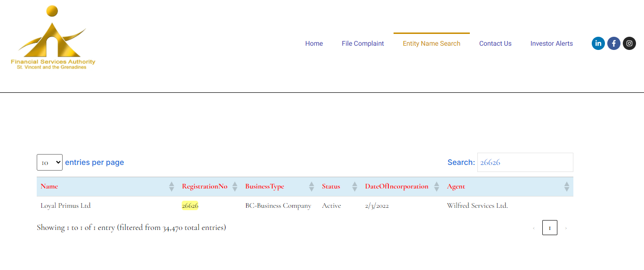Screen dimensions: 644x270
Task: Click the previous page arrow
Action: pyautogui.click(x=533, y=228)
